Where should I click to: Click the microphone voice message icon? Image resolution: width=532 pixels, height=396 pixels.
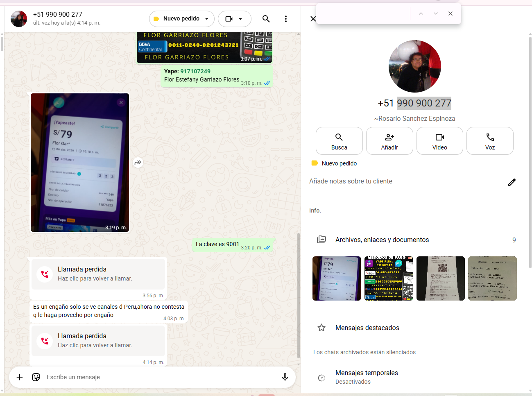pyautogui.click(x=285, y=377)
